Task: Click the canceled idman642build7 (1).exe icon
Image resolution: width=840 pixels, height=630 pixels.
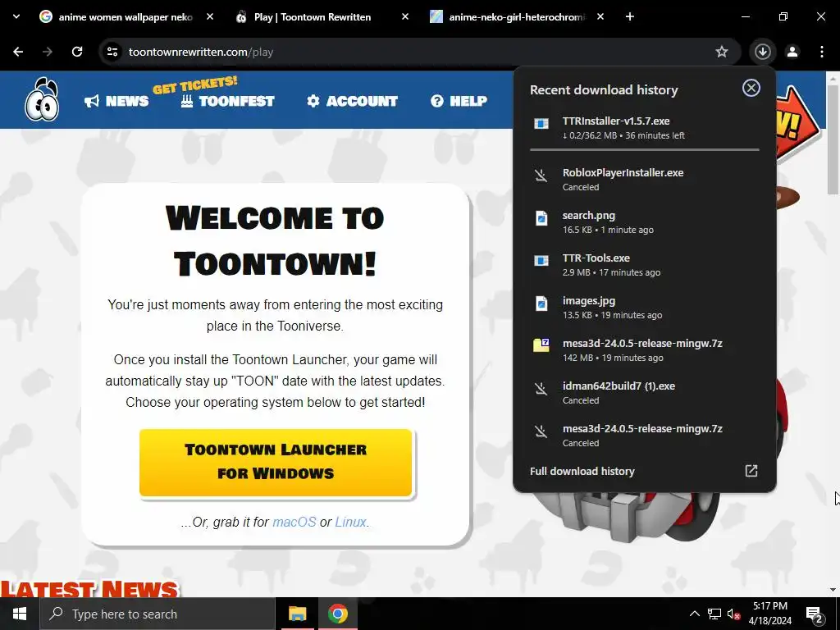Action: [541, 388]
